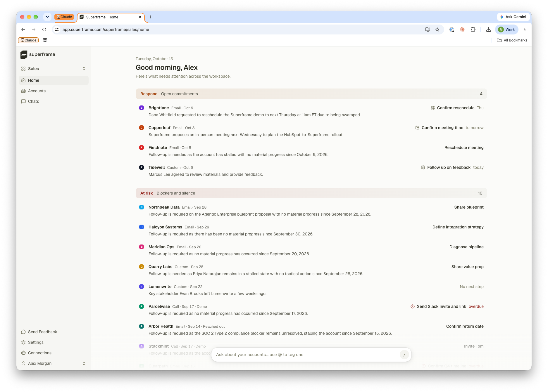Open the Chats sidebar item

click(x=54, y=101)
